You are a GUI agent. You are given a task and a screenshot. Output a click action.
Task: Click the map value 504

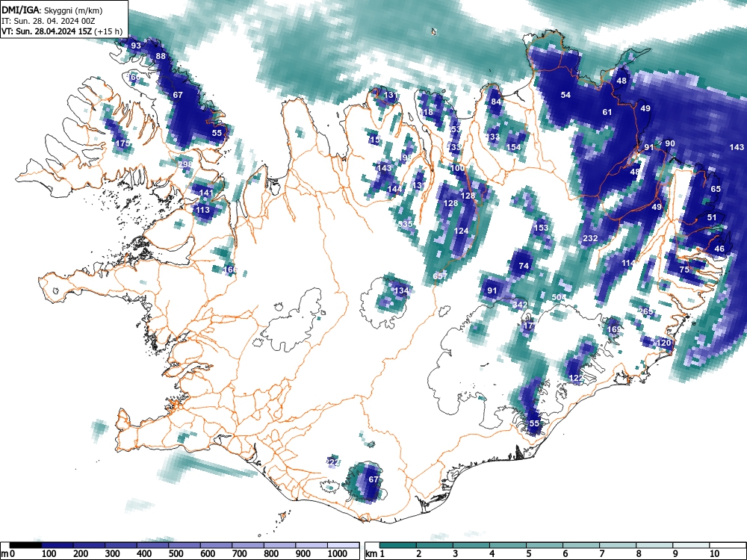click(558, 298)
